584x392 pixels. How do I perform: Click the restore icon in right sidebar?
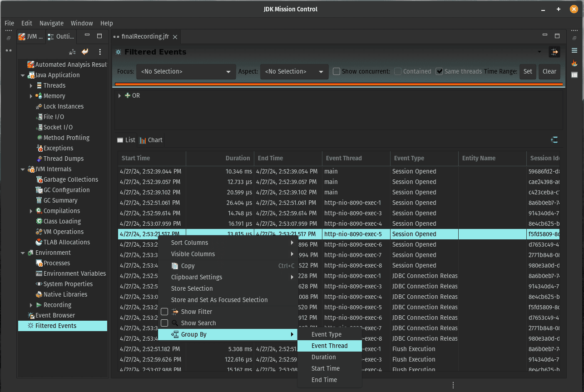(x=574, y=38)
